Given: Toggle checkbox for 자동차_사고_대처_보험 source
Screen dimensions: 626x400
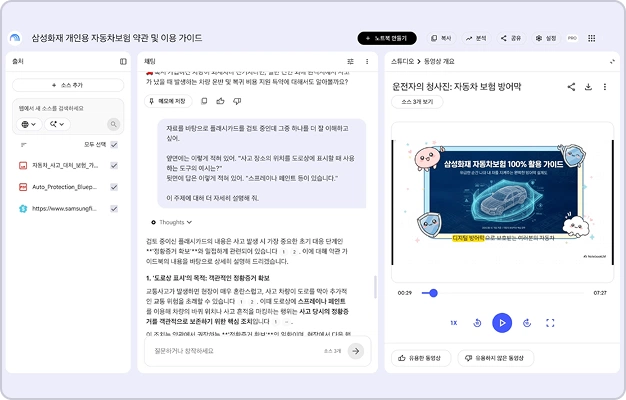Looking at the screenshot, I should (114, 165).
